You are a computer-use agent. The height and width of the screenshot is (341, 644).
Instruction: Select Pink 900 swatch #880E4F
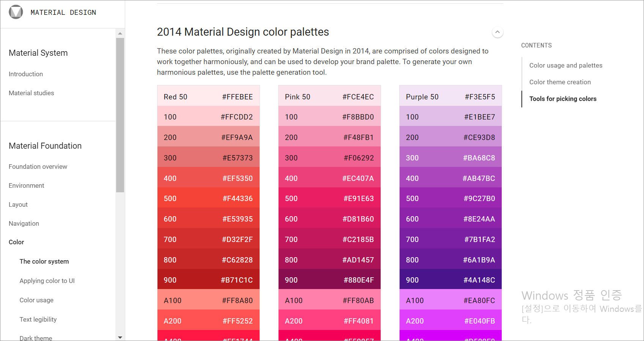(x=329, y=279)
